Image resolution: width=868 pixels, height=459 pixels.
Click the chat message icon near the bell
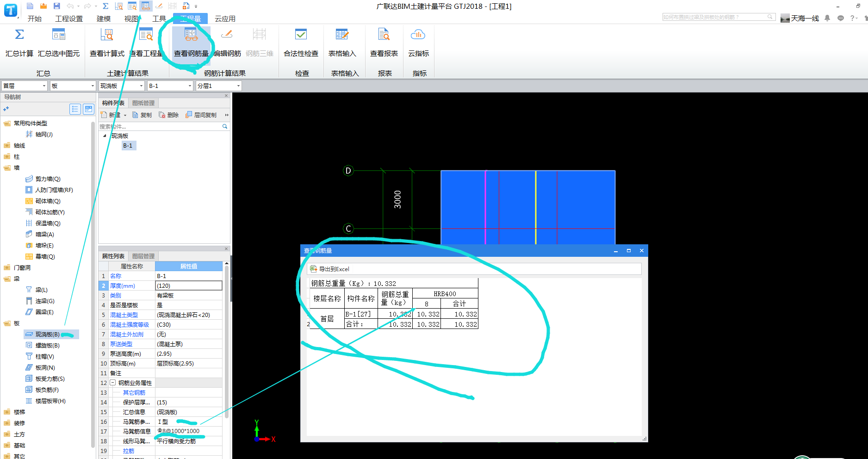(x=840, y=18)
